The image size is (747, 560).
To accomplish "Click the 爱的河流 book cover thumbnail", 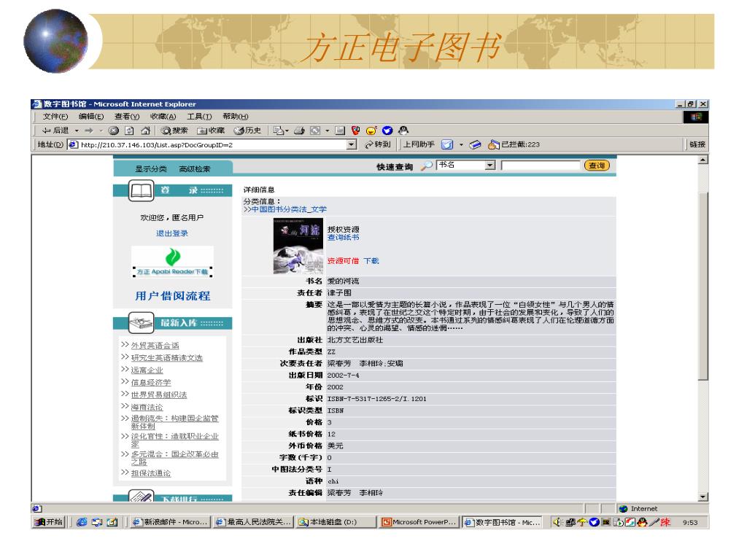I will point(298,246).
